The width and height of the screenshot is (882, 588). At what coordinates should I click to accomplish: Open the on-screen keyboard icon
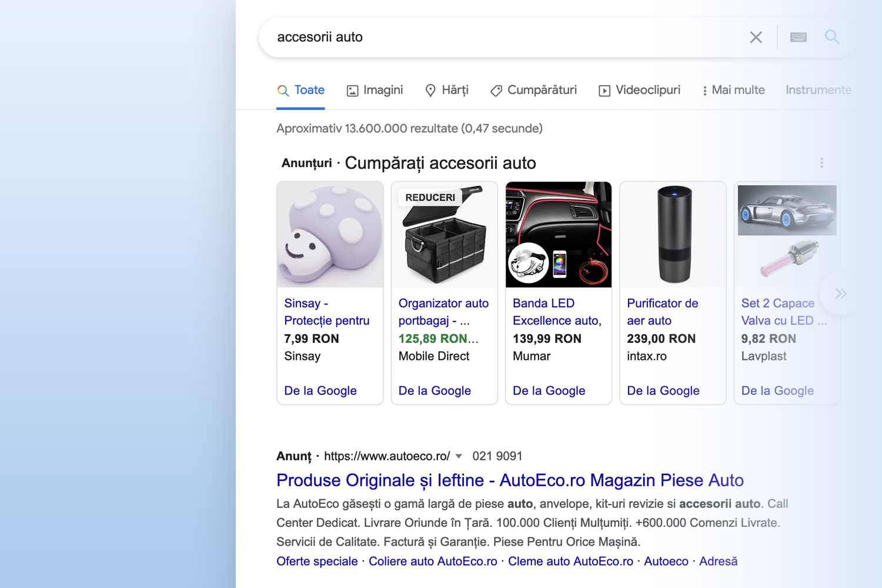[x=799, y=38]
